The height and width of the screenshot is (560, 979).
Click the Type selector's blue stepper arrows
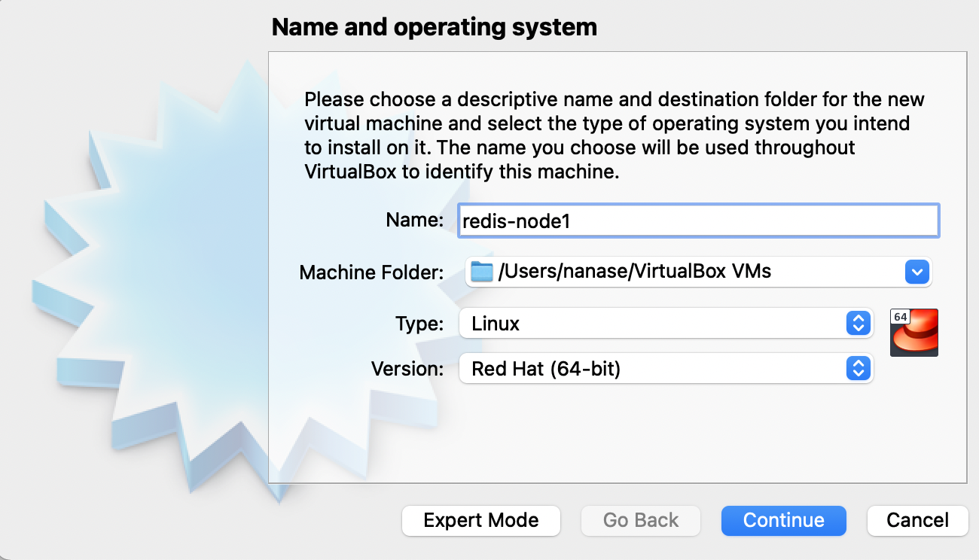(x=858, y=324)
